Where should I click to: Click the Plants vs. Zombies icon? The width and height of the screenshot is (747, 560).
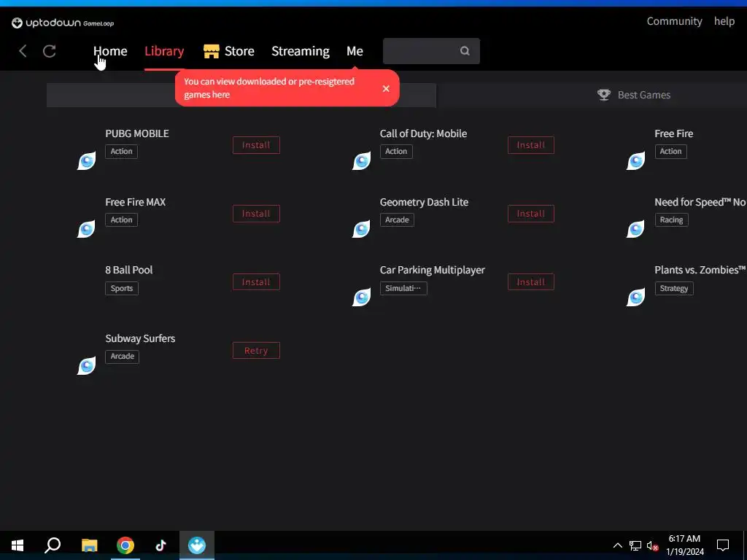(x=635, y=297)
